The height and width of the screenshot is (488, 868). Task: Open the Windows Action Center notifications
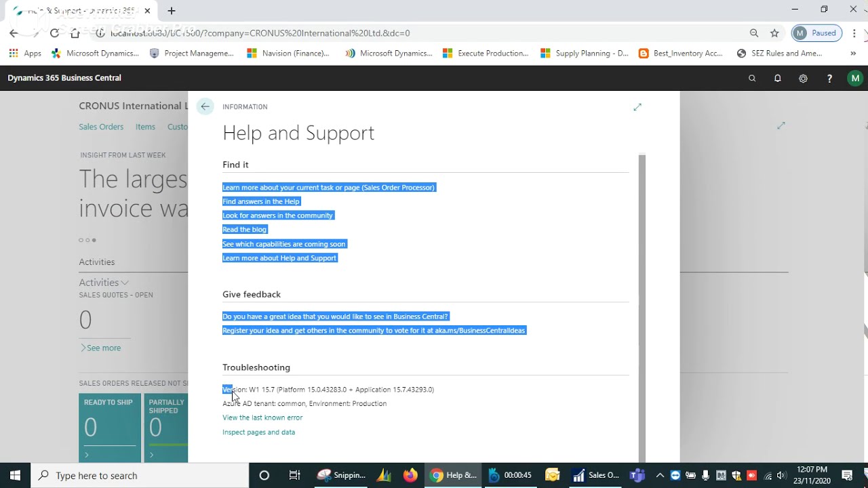[847, 475]
